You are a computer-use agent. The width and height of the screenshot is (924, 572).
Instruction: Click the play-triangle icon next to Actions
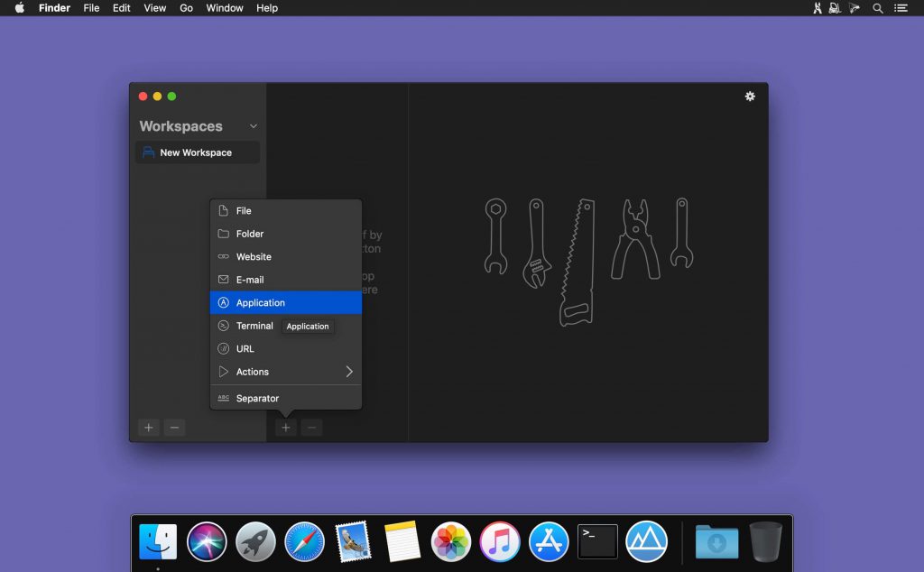223,371
